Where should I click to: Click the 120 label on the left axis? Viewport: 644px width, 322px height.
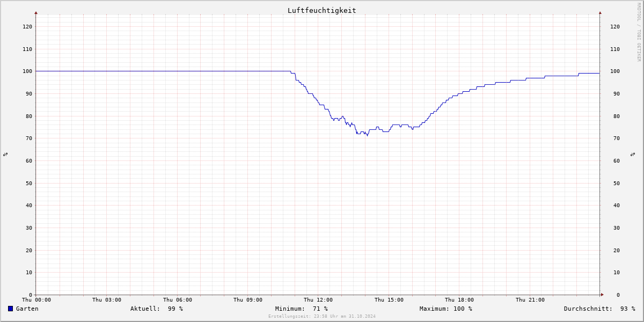[27, 26]
